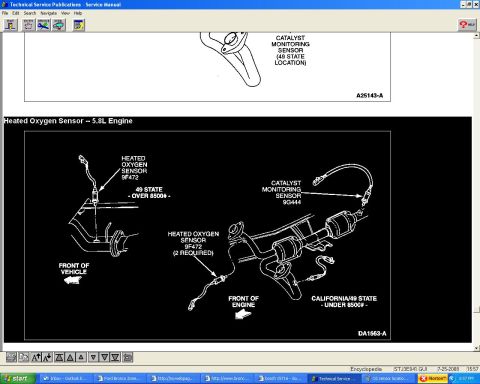
Task: Click the large down-triangle navigation icon
Action: 104,358
